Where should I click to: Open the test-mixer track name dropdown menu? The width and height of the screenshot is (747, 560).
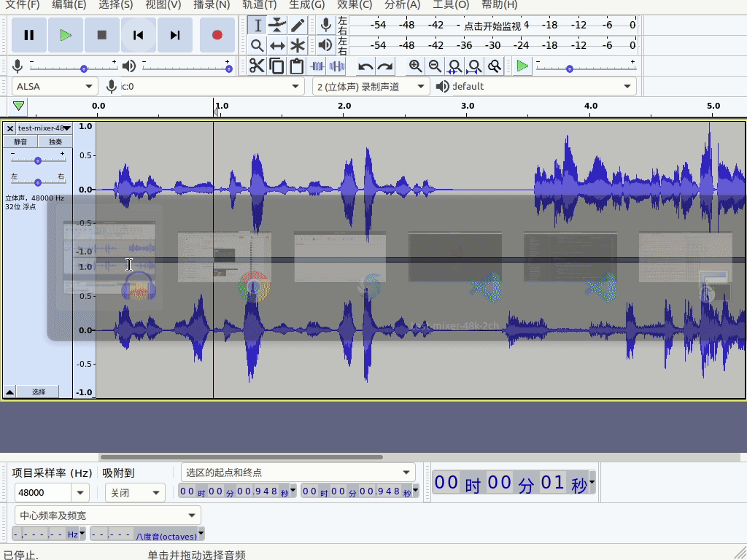[44, 128]
